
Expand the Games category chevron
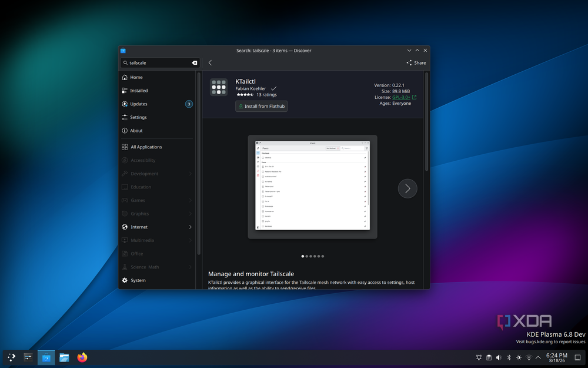(190, 200)
